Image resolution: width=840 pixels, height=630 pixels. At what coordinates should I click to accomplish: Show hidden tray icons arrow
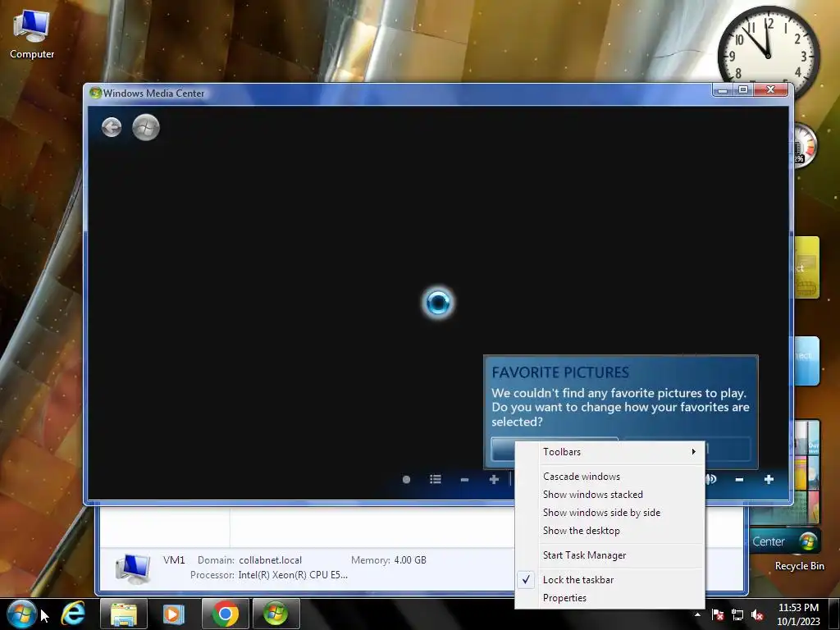coord(697,614)
